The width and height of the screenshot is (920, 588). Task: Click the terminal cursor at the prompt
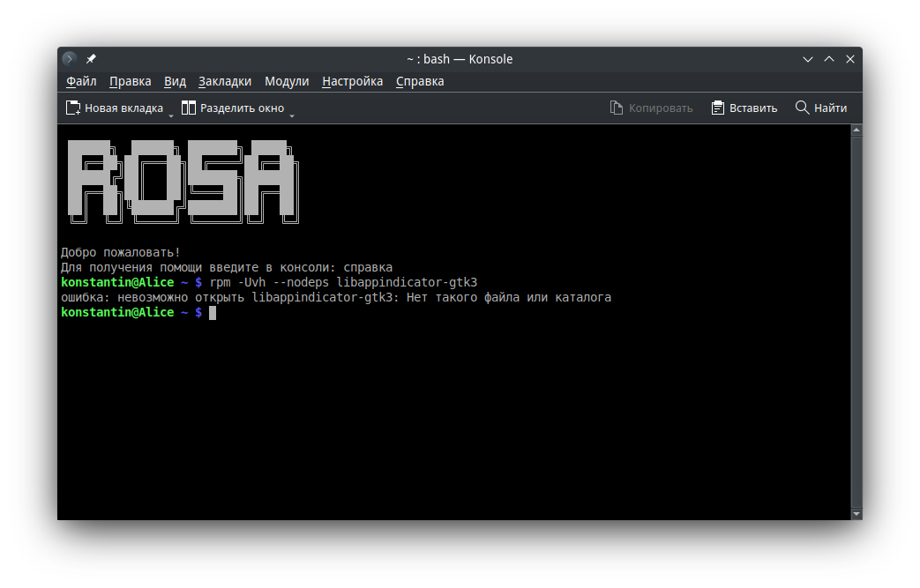pos(213,313)
